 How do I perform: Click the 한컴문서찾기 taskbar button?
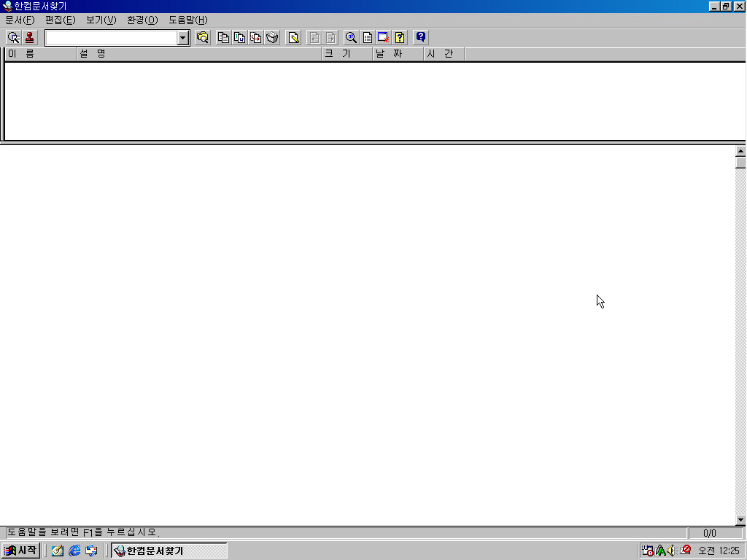169,551
